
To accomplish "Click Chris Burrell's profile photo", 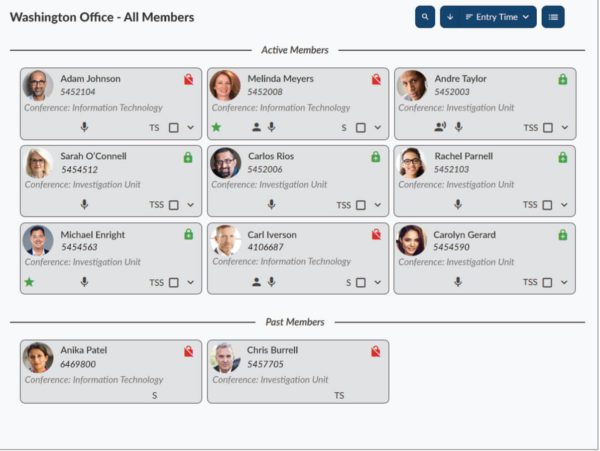I will click(x=225, y=357).
